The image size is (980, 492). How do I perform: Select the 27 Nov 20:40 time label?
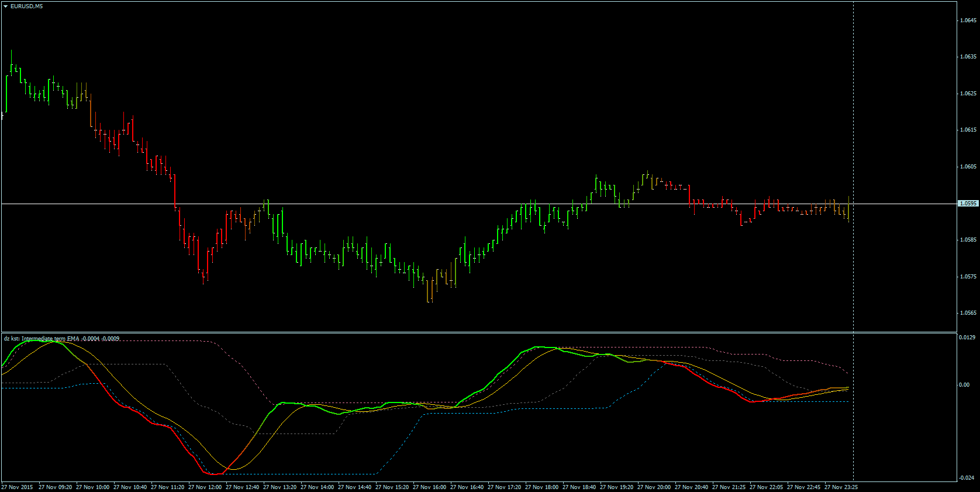coord(692,487)
